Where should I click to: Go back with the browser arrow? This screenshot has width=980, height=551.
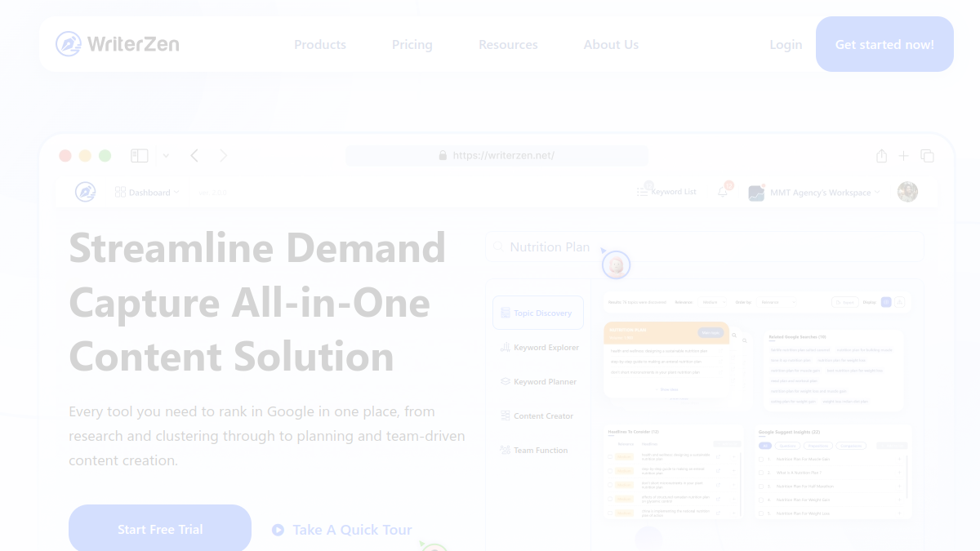(x=194, y=155)
